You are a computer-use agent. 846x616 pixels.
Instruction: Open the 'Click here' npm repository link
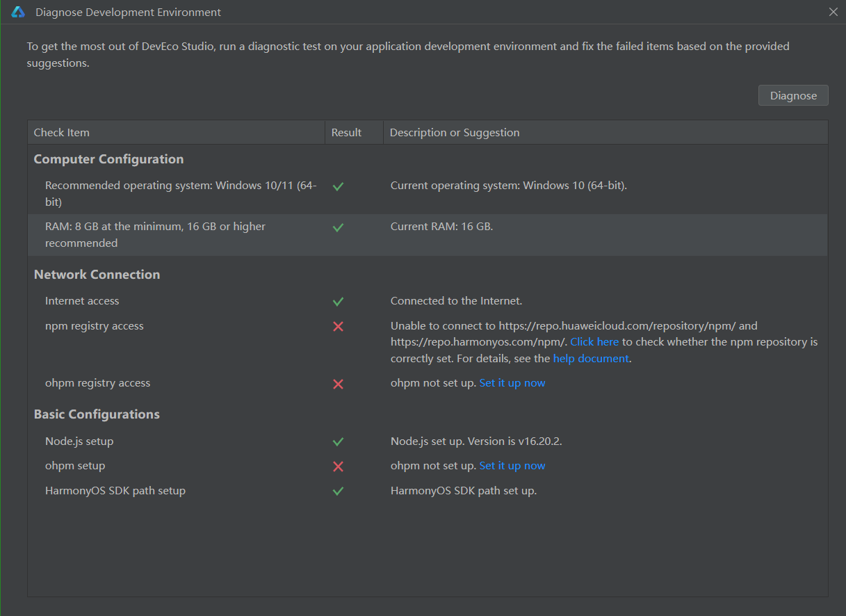click(594, 342)
